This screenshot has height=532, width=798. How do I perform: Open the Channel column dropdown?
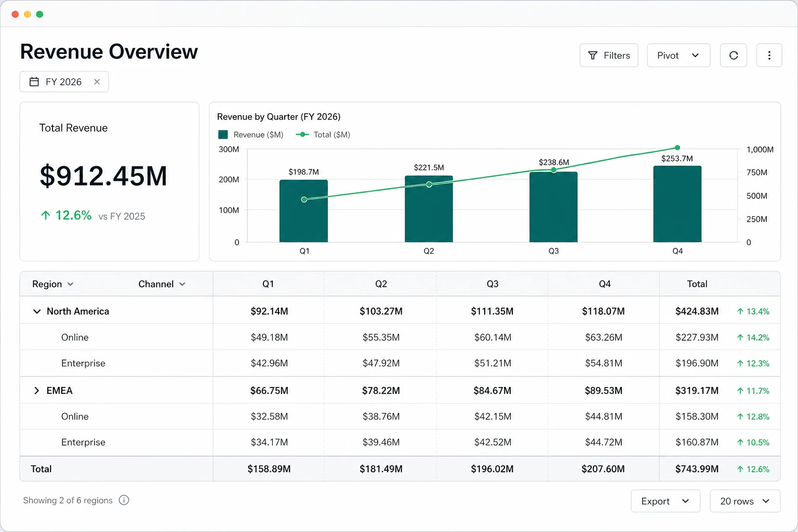(x=162, y=284)
